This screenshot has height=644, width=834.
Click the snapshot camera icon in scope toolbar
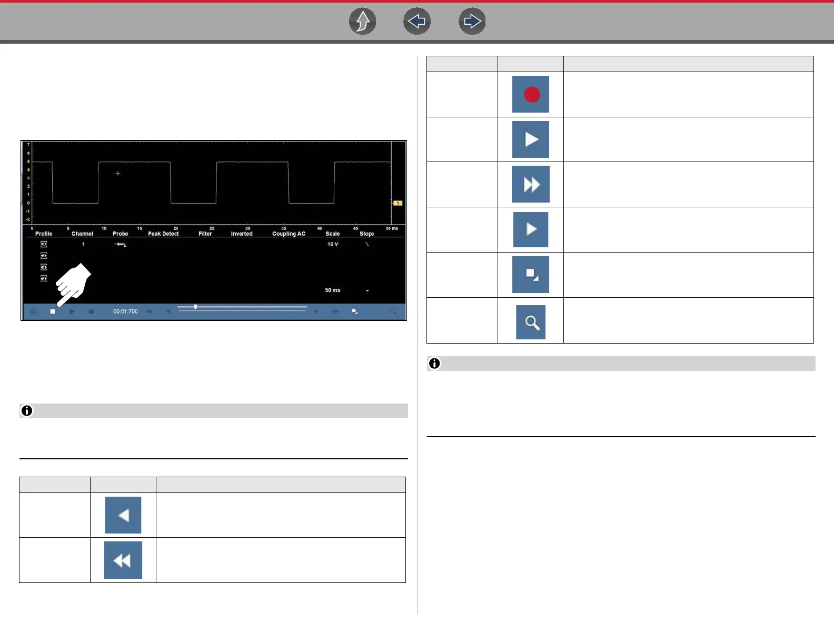pyautogui.click(x=34, y=311)
